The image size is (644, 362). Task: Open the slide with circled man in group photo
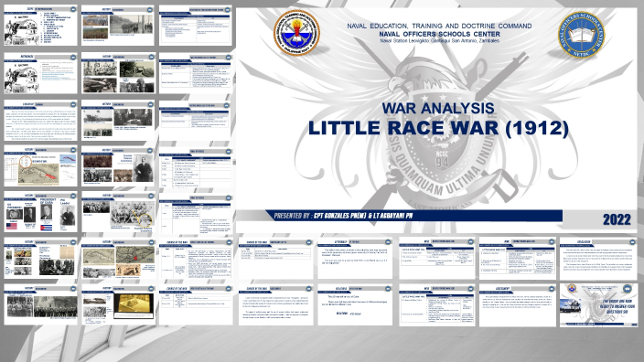pos(118,212)
